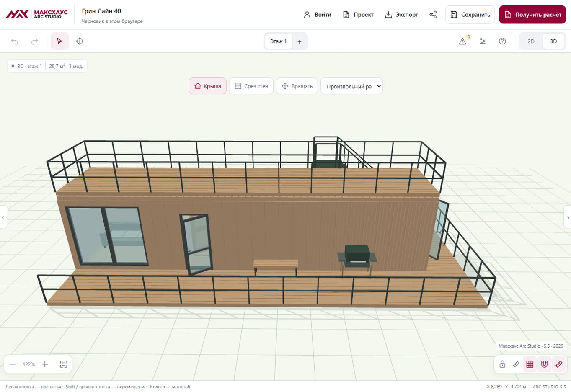Click the Черновик в этом браузере subtitle
This screenshot has height=392, width=571.
112,21
